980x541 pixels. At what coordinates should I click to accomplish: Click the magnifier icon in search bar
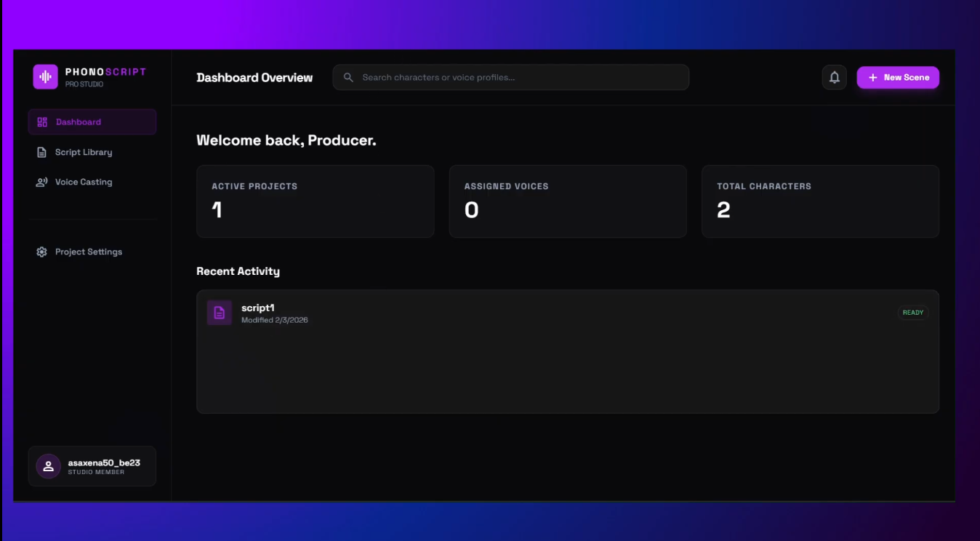349,77
